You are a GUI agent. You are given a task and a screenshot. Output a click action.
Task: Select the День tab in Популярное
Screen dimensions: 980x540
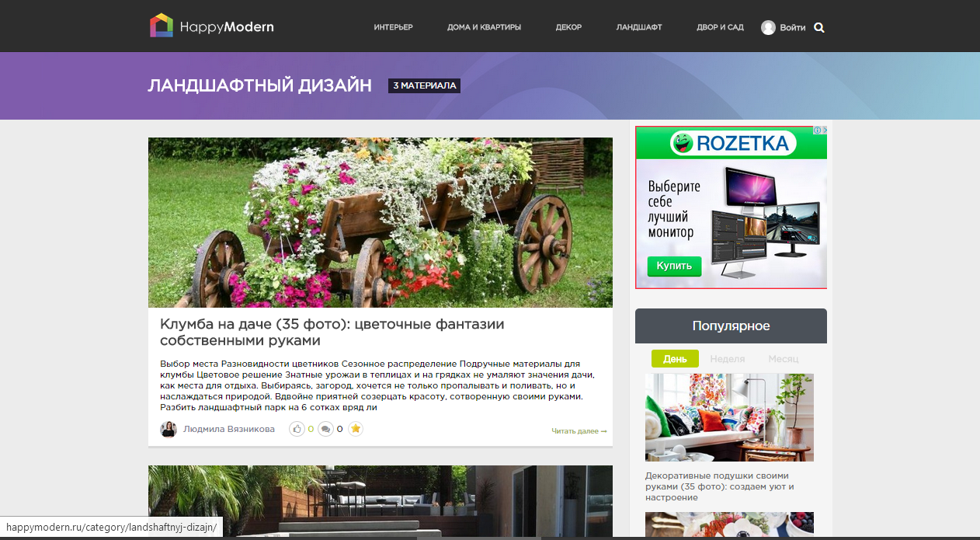pyautogui.click(x=675, y=359)
